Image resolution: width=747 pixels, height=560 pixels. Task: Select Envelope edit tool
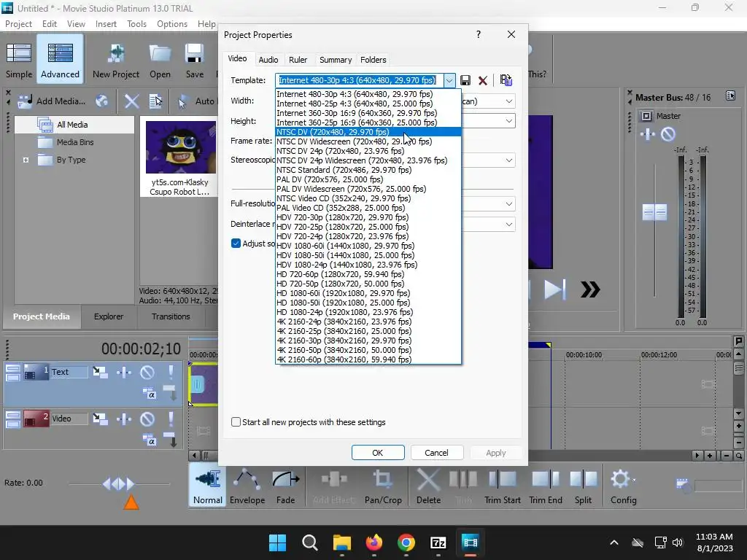tap(247, 486)
